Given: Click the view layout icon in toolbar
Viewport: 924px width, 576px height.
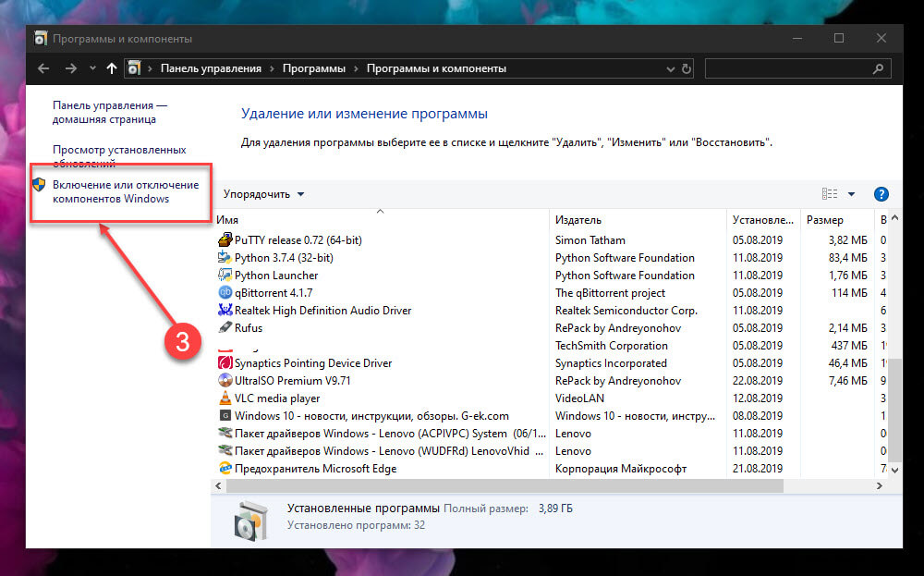Looking at the screenshot, I should (830, 193).
